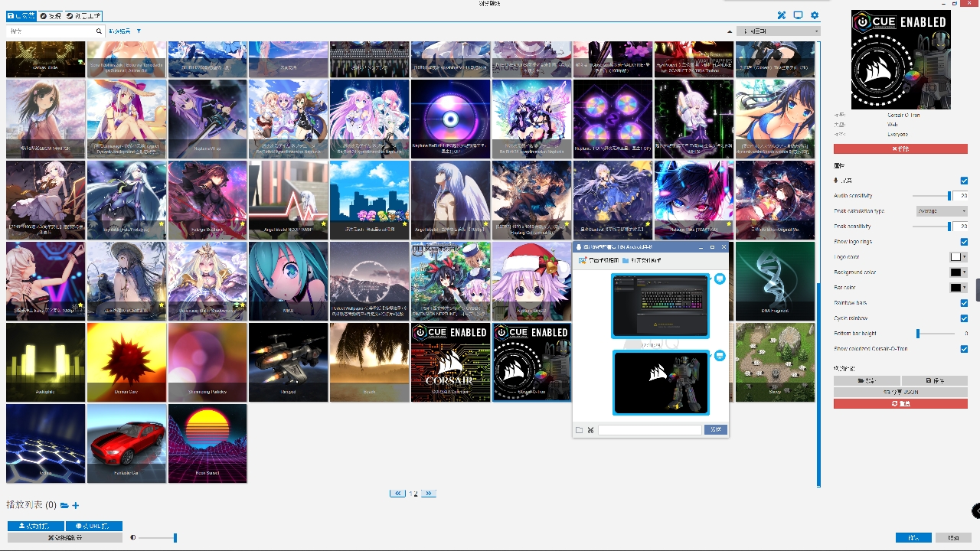980x551 pixels.
Task: Toggle Show colorized Corsair-O-Tron checkbox
Action: pyautogui.click(x=964, y=349)
